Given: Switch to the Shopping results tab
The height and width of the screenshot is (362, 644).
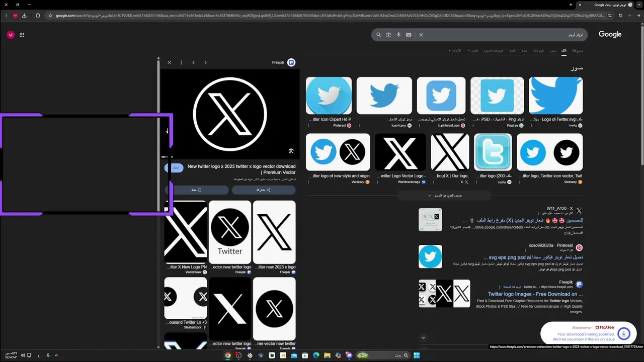Looking at the screenshot, I should [524, 51].
